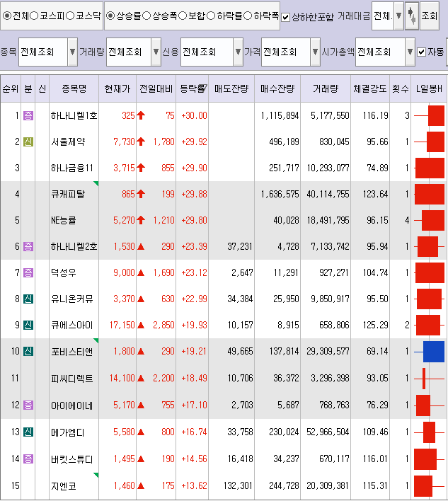
Task: Click the 신 badge for 포비스티앤
Action: [x=28, y=351]
